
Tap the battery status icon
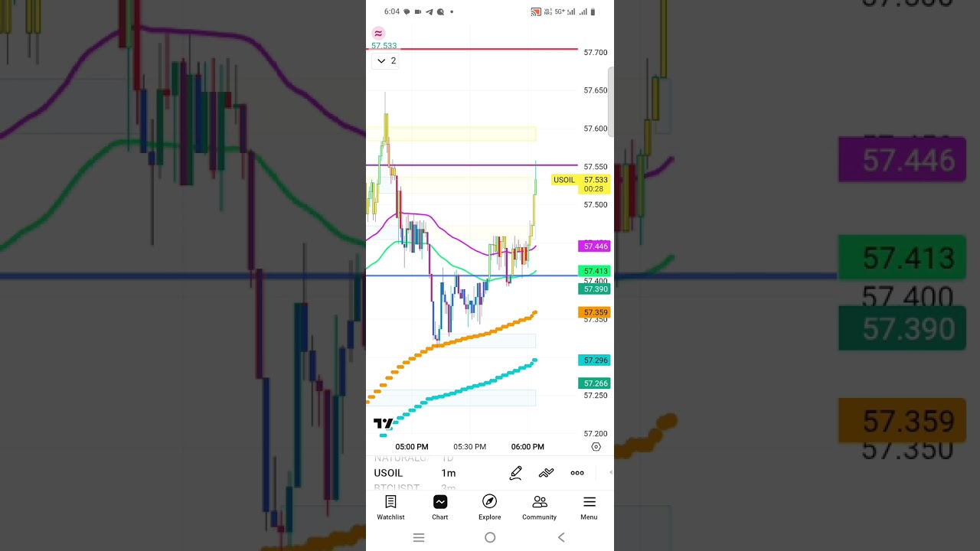593,12
